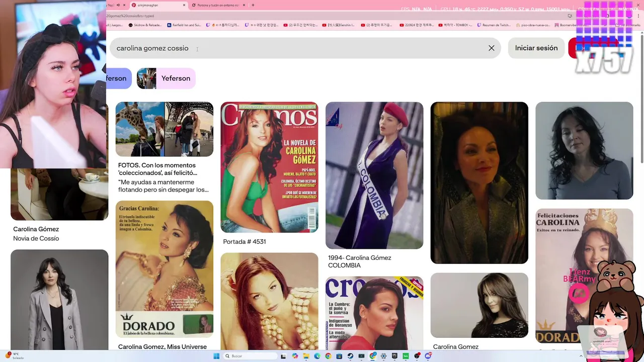The image size is (644, 362).
Task: Open the gray V-neck sweater portrait pin
Action: [x=584, y=151]
